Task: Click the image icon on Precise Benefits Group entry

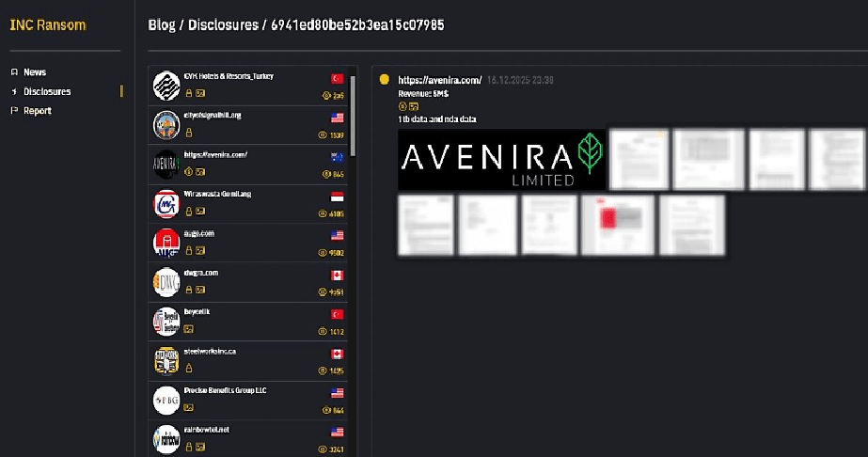Action: (x=189, y=407)
